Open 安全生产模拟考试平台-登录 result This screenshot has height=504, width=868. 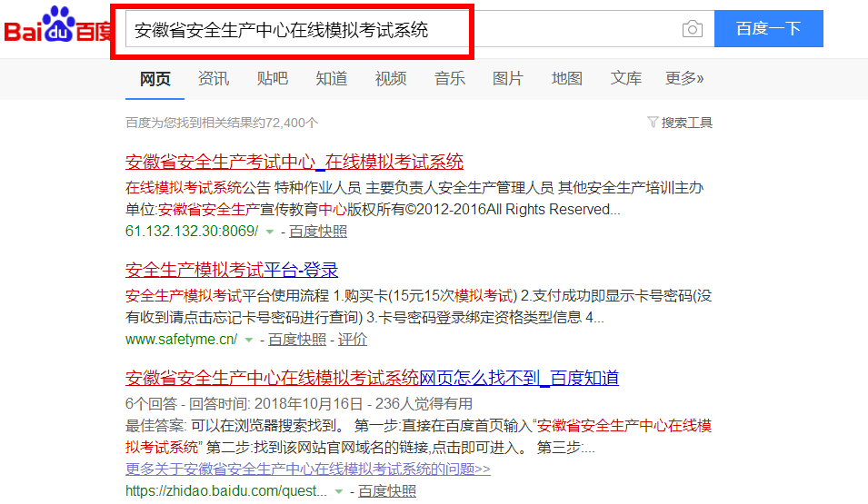(x=232, y=270)
